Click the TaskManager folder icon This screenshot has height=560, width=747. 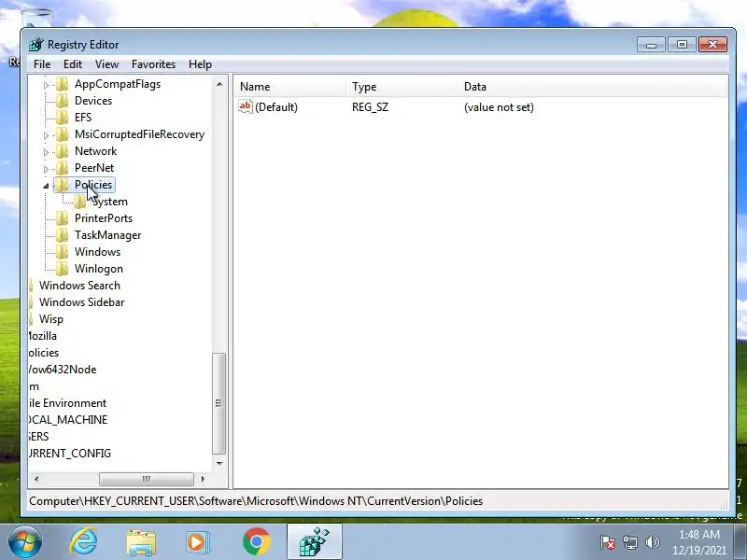(62, 235)
